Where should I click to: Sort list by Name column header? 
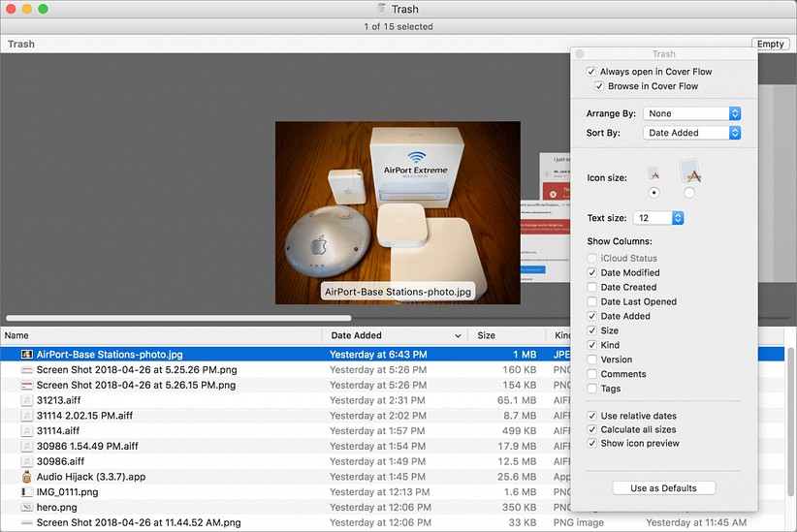161,335
